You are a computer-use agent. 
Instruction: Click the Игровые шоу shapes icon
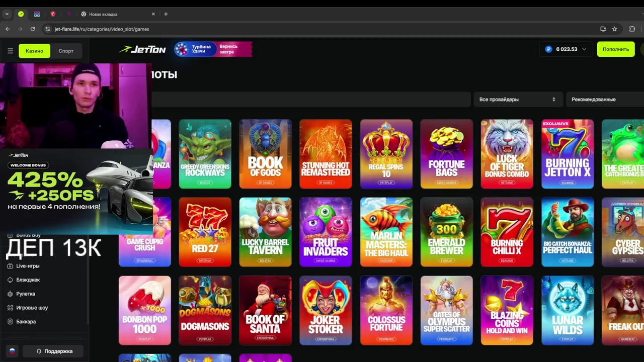[10, 308]
